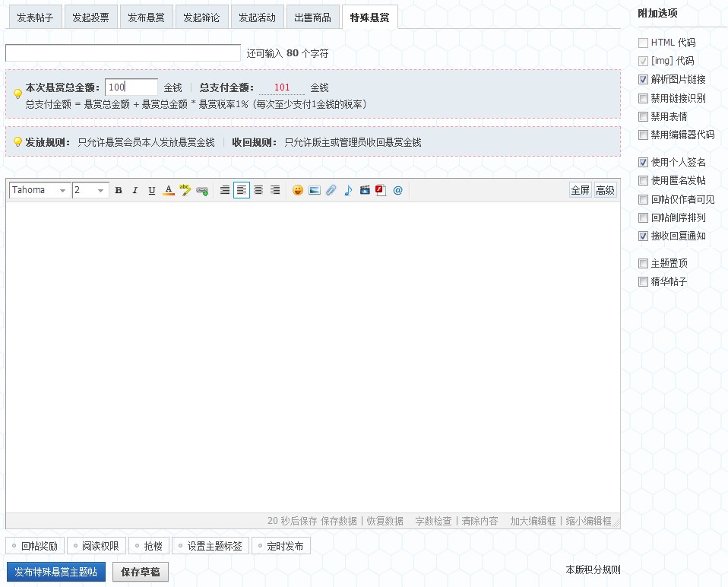Click the justify alignment icon
Screen dimensions: 728x587
(225, 190)
